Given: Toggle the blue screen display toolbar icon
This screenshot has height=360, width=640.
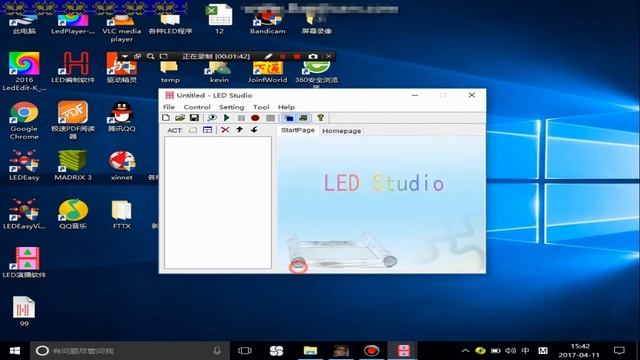Looking at the screenshot, I should 289,118.
